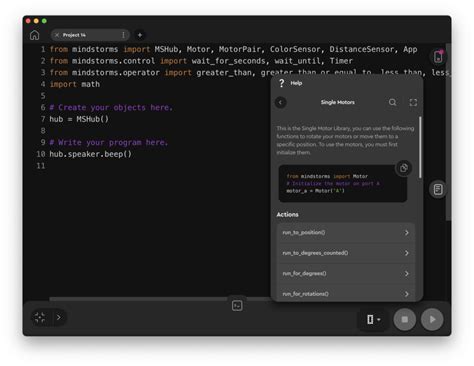Screen dimensions: 474x366
Task: Stop the running program
Action: click(405, 319)
